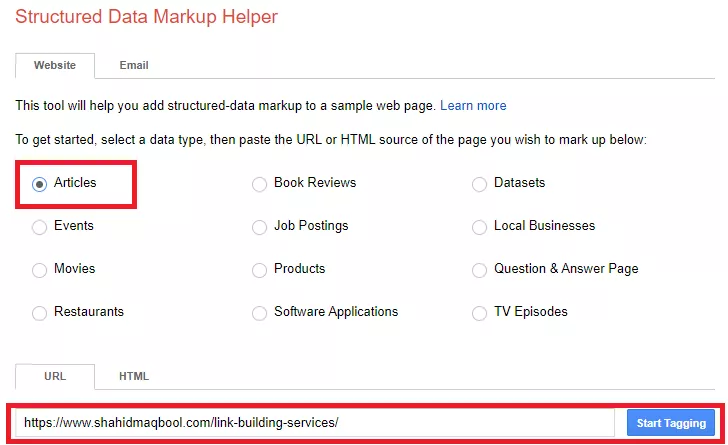Select the Movies radio button
The image size is (728, 445).
pos(39,270)
